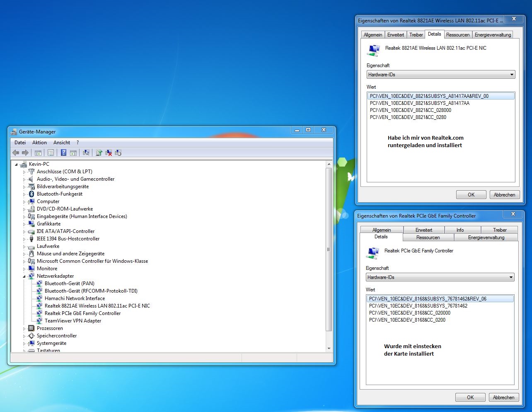532x412 pixels.
Task: Click the Update driver software toolbar icon
Action: pyautogui.click(x=99, y=153)
